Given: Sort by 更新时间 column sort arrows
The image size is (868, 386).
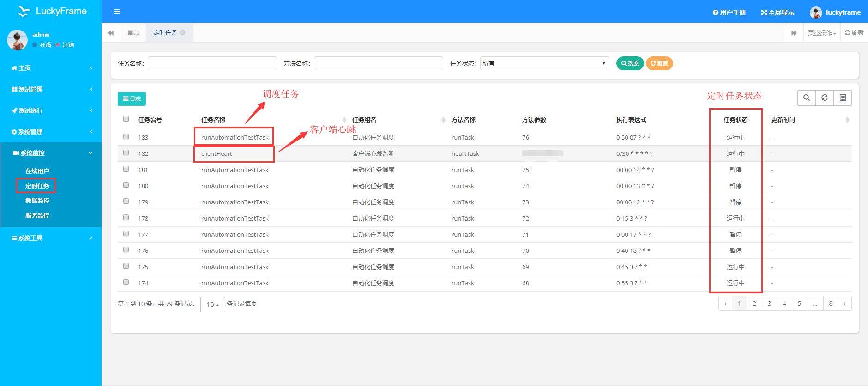Looking at the screenshot, I should 847,120.
